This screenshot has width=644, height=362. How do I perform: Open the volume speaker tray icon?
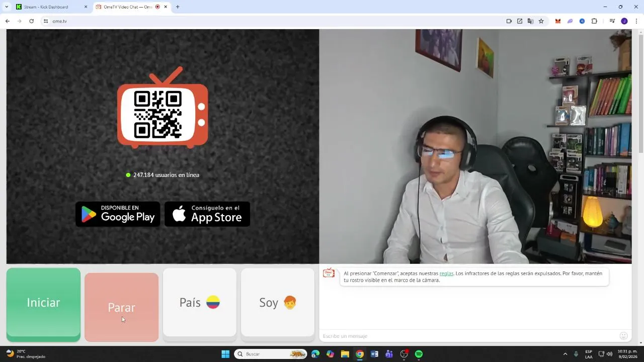[609, 354]
